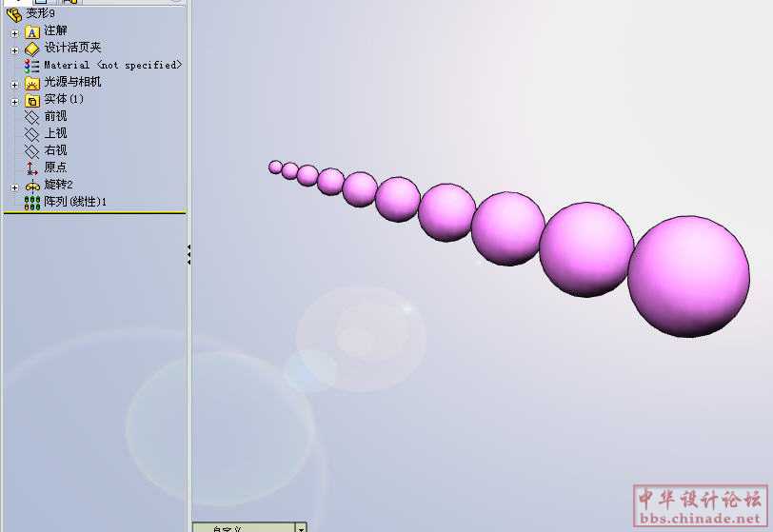
Task: Click the 光源与相机 lights folder icon
Action: [x=32, y=84]
